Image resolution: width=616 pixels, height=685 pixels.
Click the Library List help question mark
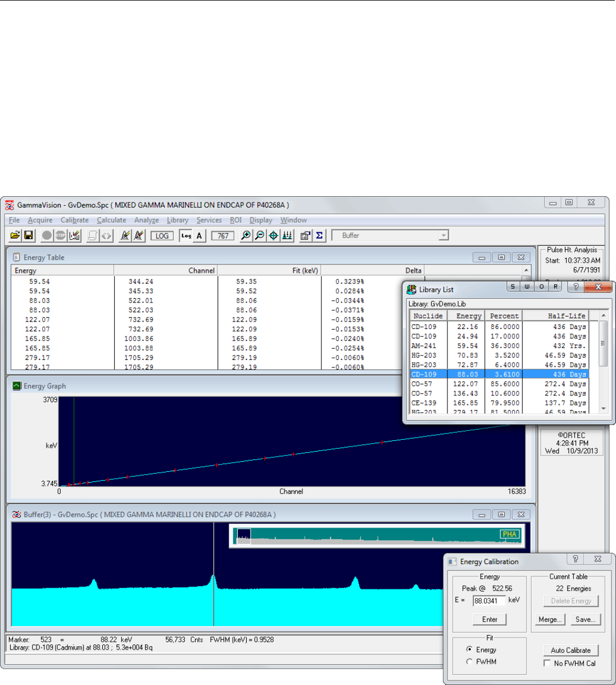[x=576, y=287]
